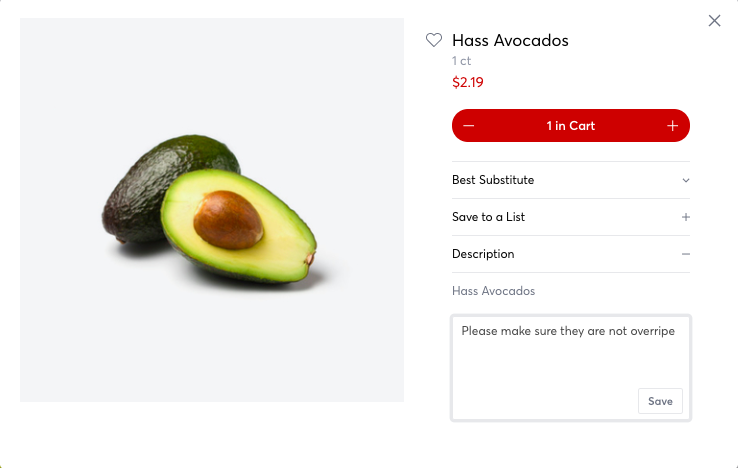Click the Hass Avocados product title

510,41
